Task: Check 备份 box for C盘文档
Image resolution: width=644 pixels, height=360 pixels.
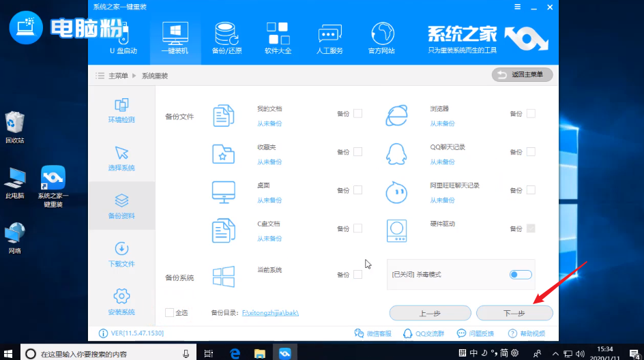Action: point(357,228)
